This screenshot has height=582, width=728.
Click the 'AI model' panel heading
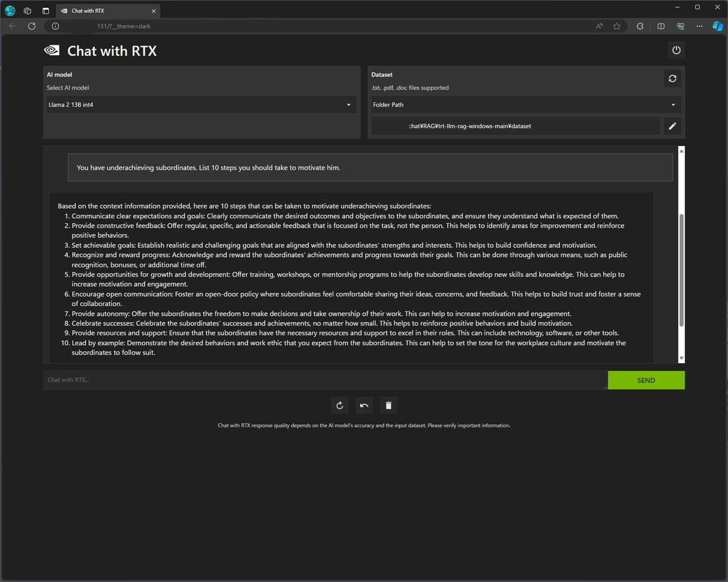pyautogui.click(x=59, y=75)
